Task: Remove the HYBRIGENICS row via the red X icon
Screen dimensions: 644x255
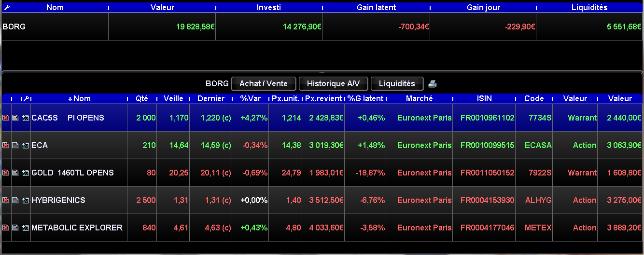Action: pos(6,201)
